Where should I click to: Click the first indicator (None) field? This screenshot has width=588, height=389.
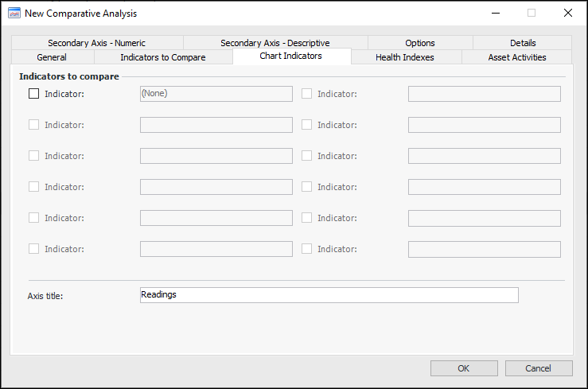point(216,94)
